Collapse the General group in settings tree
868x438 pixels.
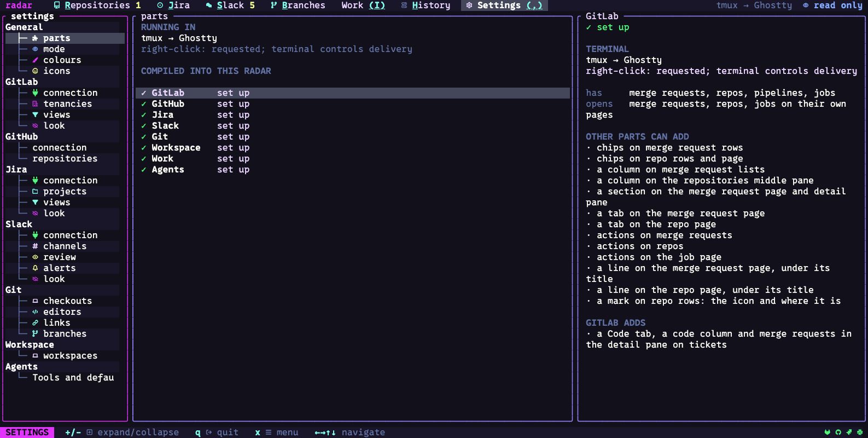tap(24, 27)
